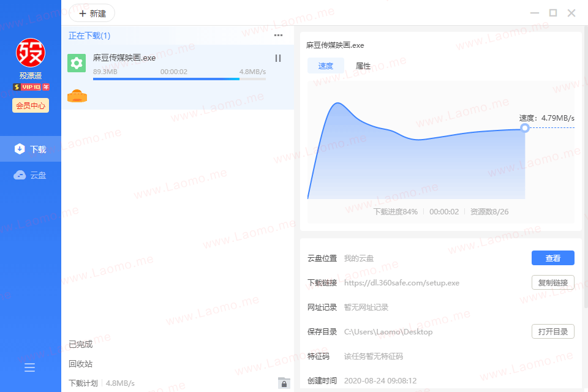
Task: Click the red user avatar icon
Action: pyautogui.click(x=31, y=53)
